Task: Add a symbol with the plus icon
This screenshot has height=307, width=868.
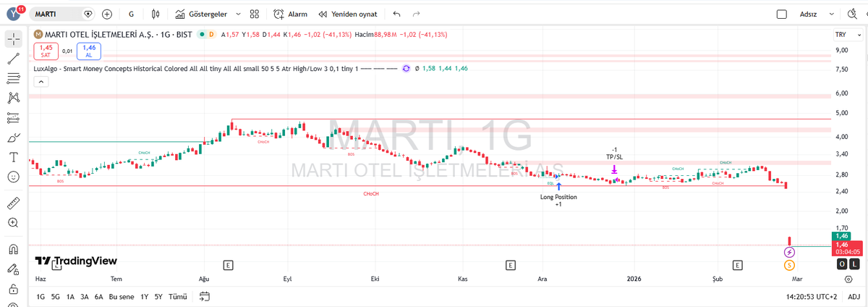Action: (x=107, y=14)
